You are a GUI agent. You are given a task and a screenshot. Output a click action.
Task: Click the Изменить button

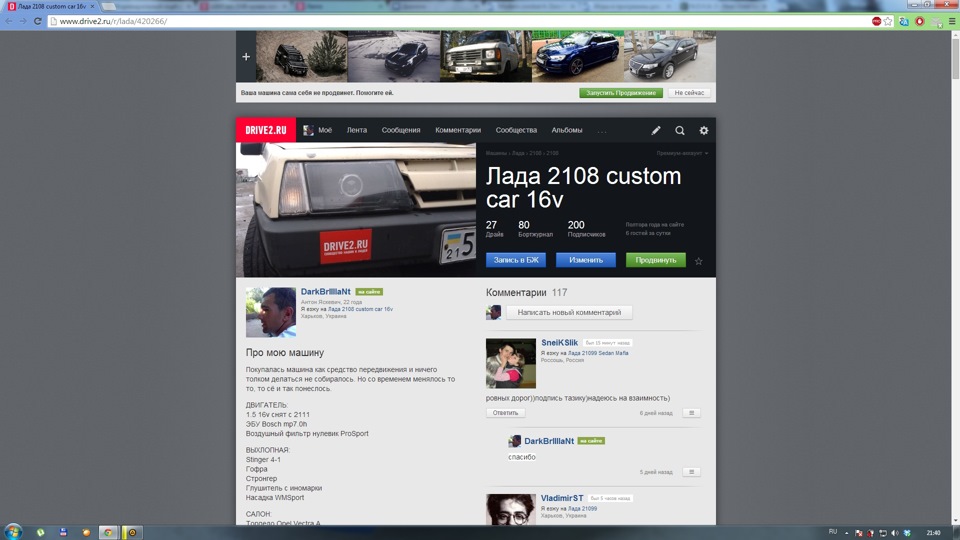(586, 260)
